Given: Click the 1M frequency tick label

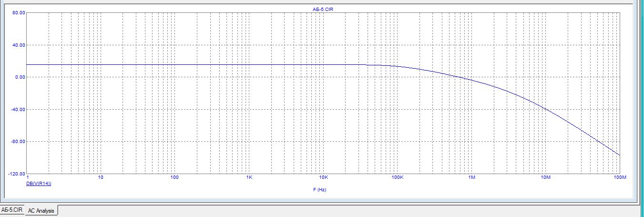Looking at the screenshot, I should click(x=471, y=177).
